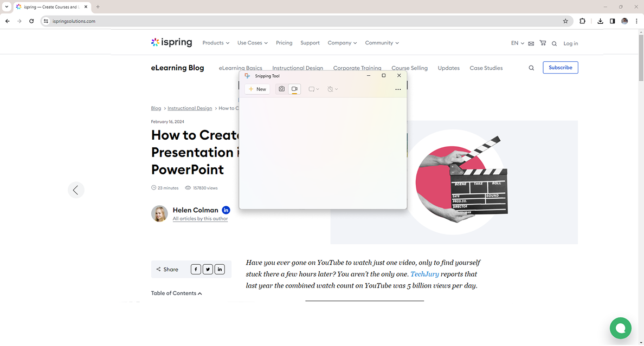Select the ispring browser tab
Viewport: 644px width, 346px height.
click(x=51, y=6)
